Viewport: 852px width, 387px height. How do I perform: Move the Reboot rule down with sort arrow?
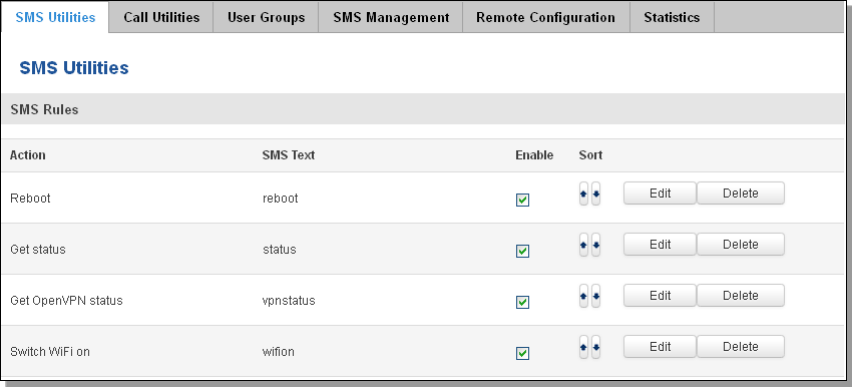(x=596, y=194)
